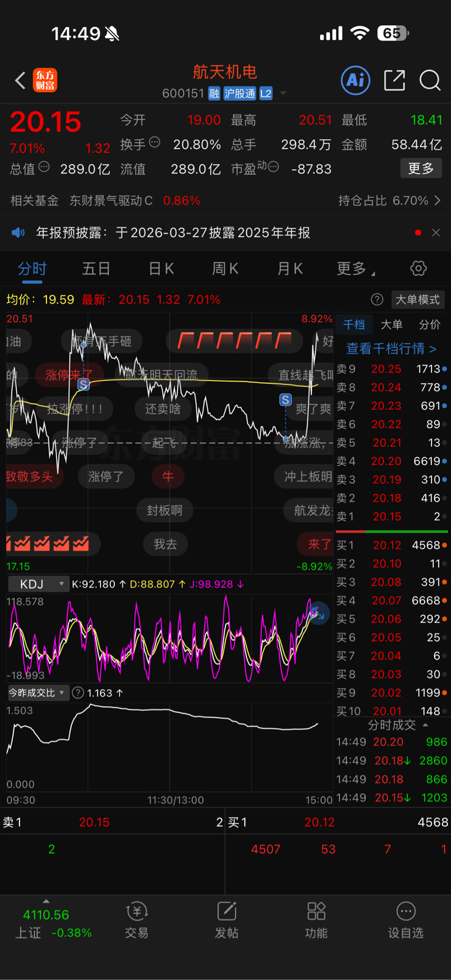Image resolution: width=451 pixels, height=980 pixels.
Task: Tap the L2 level badge
Action: click(x=266, y=93)
